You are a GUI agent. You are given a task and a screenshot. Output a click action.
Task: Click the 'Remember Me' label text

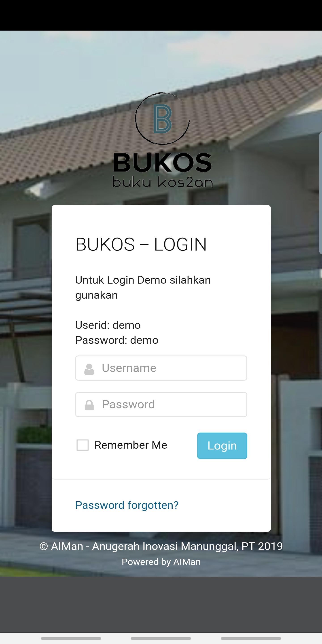click(x=131, y=445)
